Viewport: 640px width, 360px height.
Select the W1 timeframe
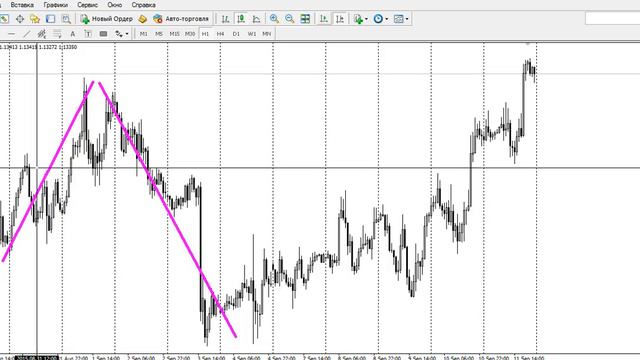(x=251, y=34)
